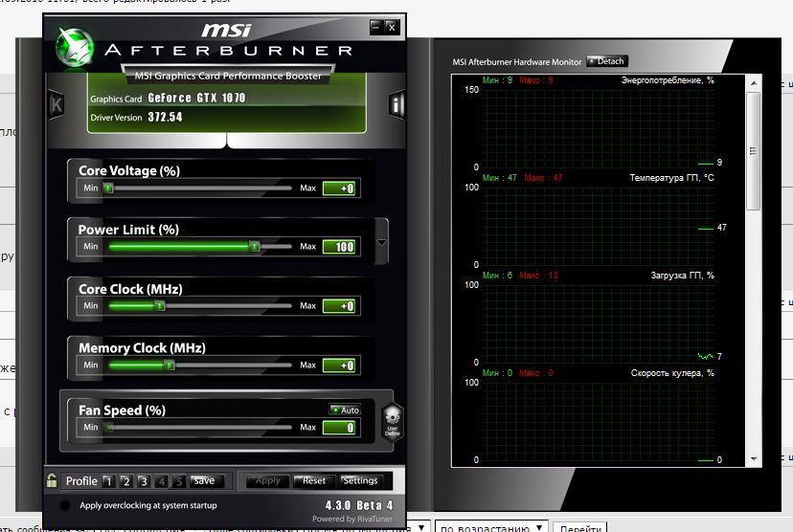Edit the Fan Speed 0 value field

339,428
